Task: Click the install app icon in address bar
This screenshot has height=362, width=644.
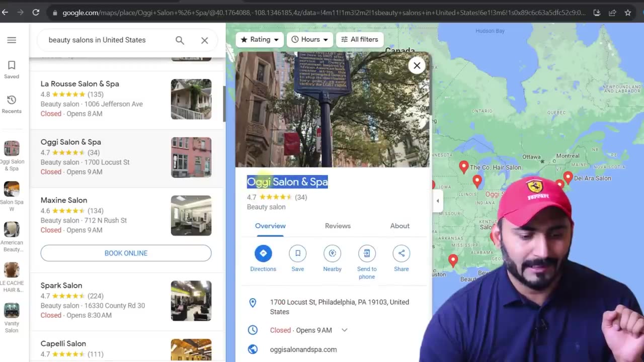Action: pyautogui.click(x=597, y=13)
